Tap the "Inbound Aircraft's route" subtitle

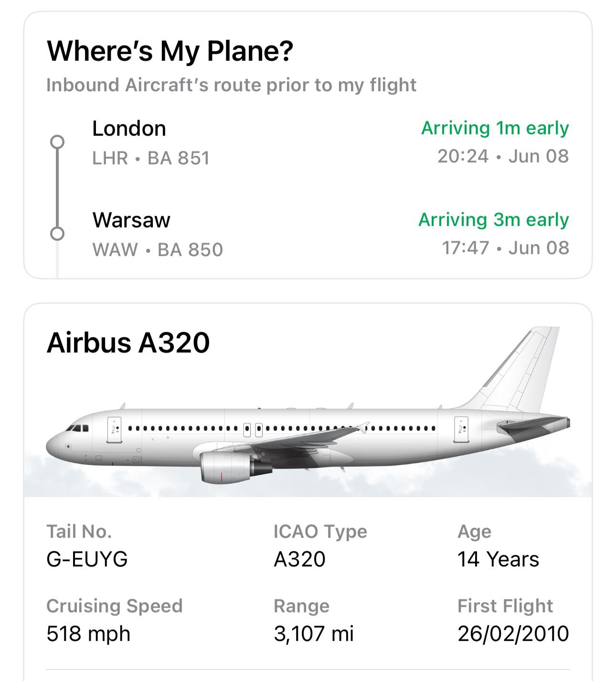231,85
